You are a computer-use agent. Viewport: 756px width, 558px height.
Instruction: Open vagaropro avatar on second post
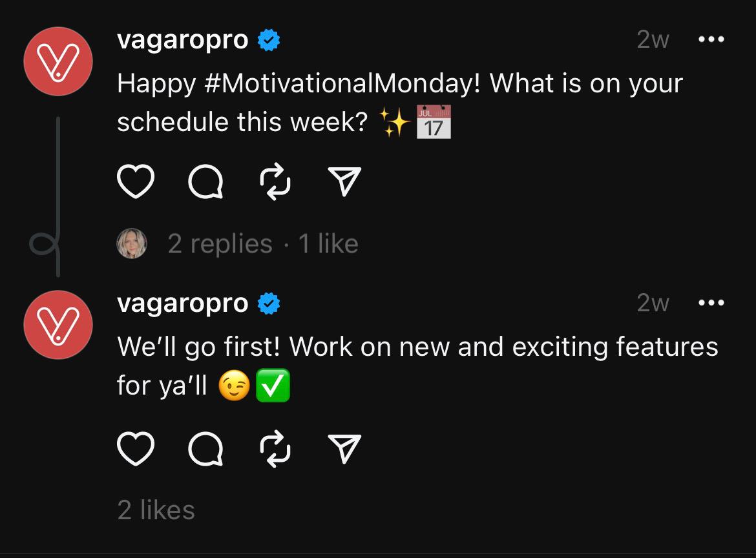[x=58, y=325]
